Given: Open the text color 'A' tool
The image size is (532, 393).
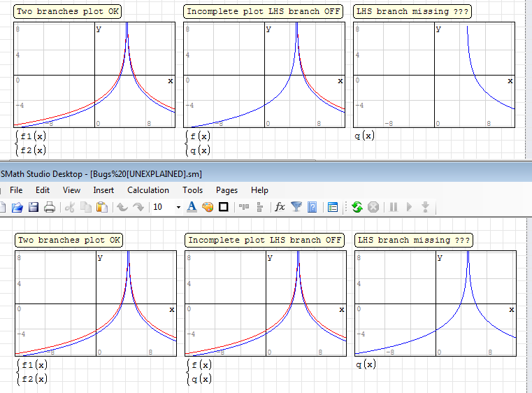Looking at the screenshot, I should 192,207.
